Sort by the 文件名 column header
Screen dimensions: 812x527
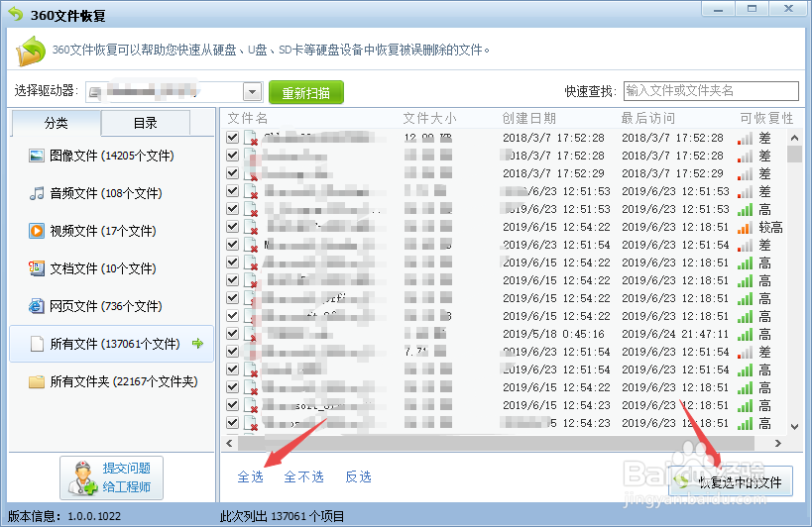click(x=248, y=119)
